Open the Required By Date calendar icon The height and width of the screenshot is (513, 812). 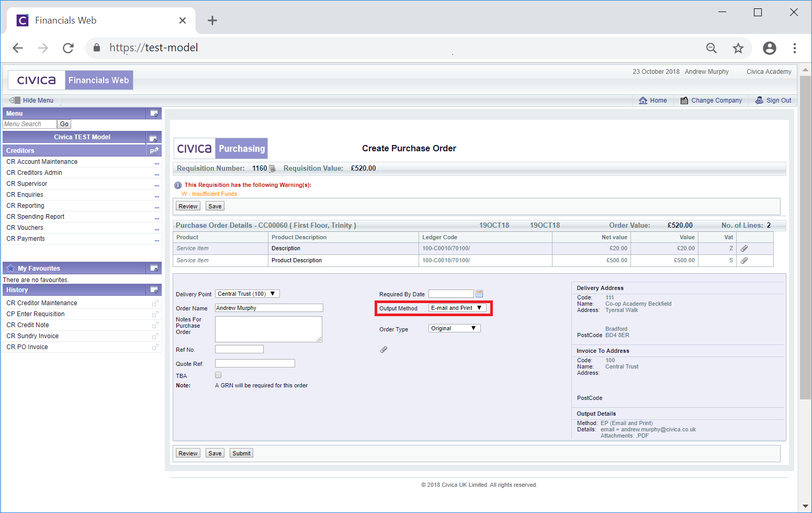click(479, 294)
